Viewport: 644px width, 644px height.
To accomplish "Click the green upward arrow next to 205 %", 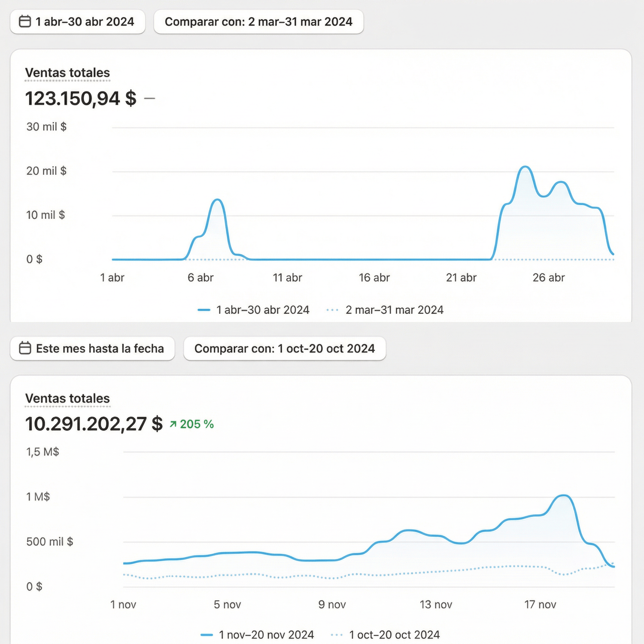I will (173, 424).
